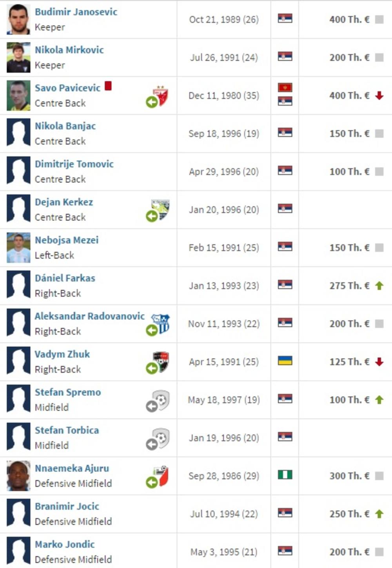Click Nebojsa Mezei's player photo
This screenshot has width=392, height=568.
(x=18, y=248)
